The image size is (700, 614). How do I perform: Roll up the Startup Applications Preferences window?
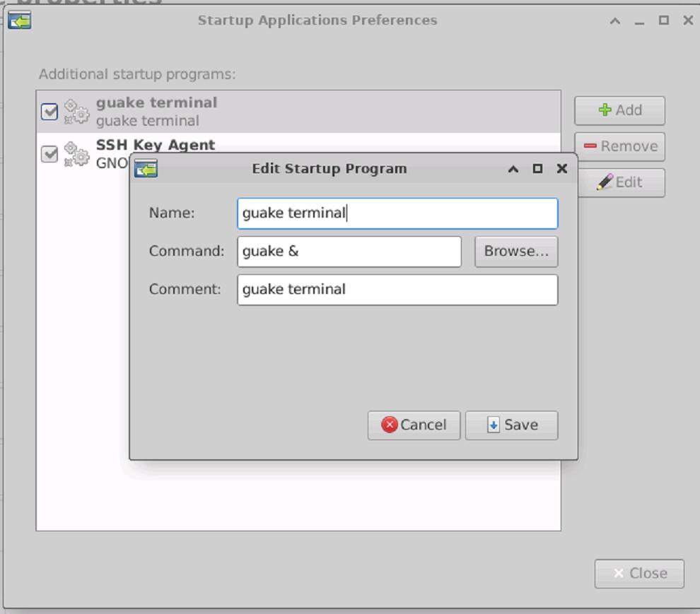pos(615,20)
